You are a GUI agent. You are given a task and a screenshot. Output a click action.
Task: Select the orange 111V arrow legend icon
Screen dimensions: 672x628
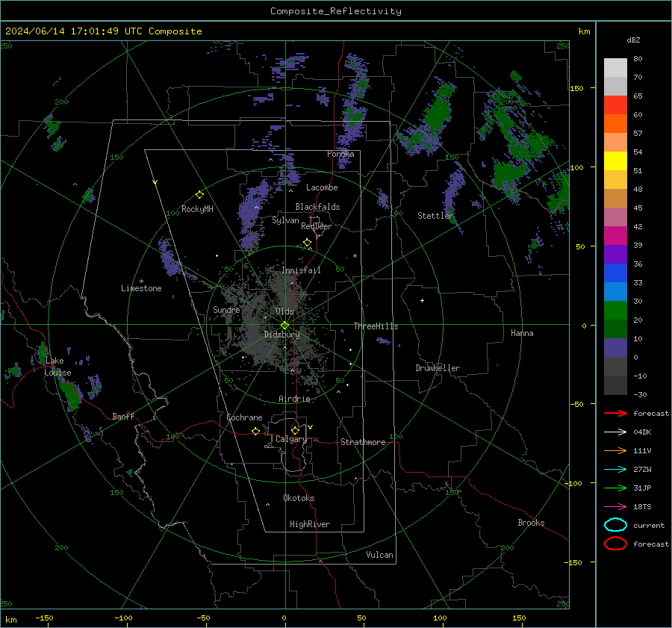pyautogui.click(x=615, y=450)
